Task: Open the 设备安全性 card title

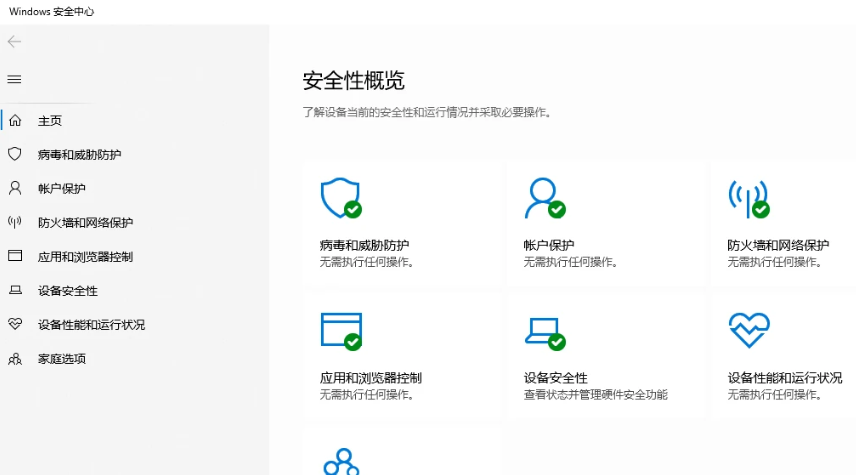Action: [556, 378]
